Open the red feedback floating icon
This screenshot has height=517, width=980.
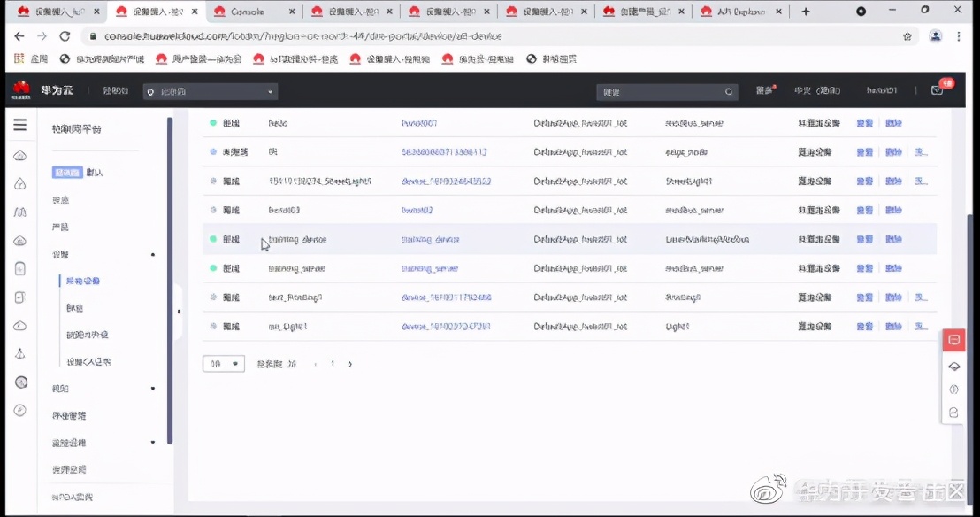coord(954,340)
